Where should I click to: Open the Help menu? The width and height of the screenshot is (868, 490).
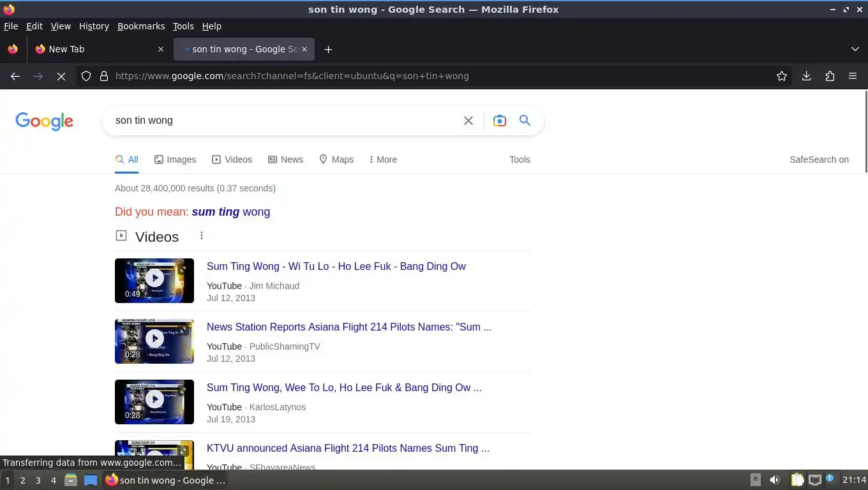point(212,26)
